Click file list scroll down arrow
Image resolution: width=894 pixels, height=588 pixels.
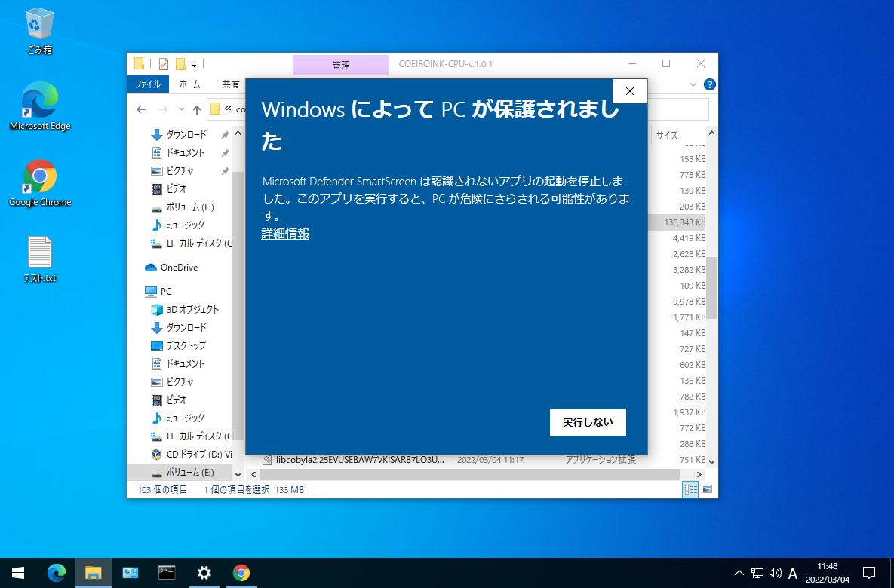pyautogui.click(x=711, y=461)
